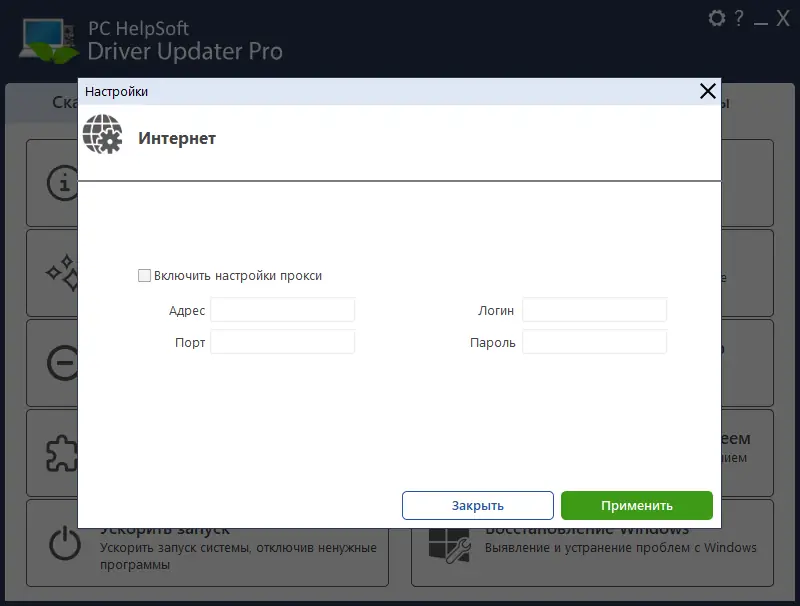This screenshot has height=606, width=800.
Task: Click inside the Пароль input field
Action: pyautogui.click(x=594, y=341)
